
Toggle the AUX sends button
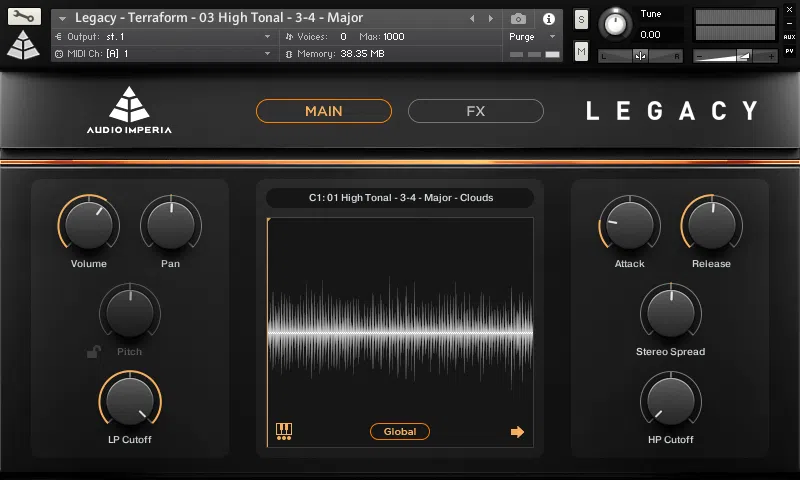789,37
